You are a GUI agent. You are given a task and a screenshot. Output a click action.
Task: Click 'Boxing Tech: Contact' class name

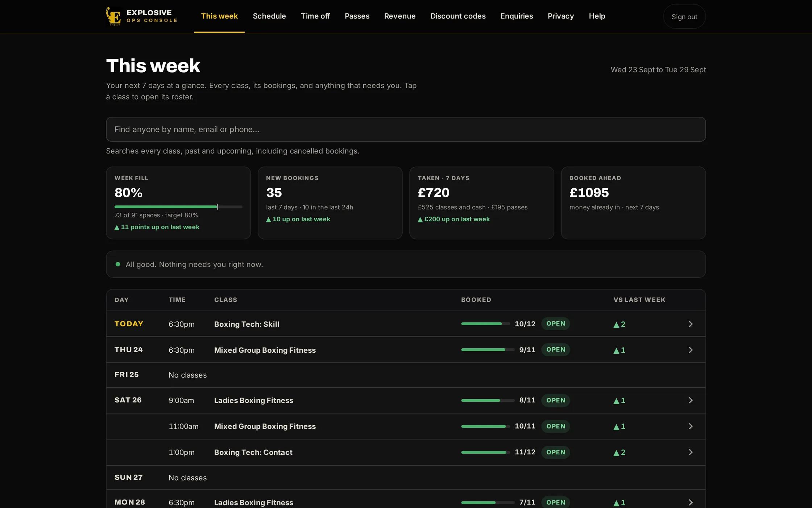(x=253, y=452)
